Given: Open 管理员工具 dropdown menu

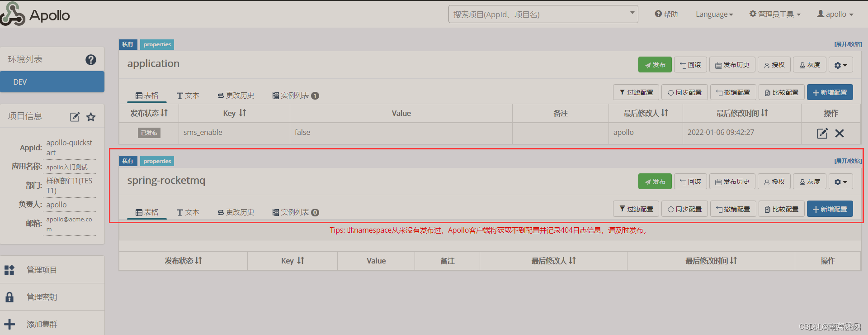Looking at the screenshot, I should point(775,14).
